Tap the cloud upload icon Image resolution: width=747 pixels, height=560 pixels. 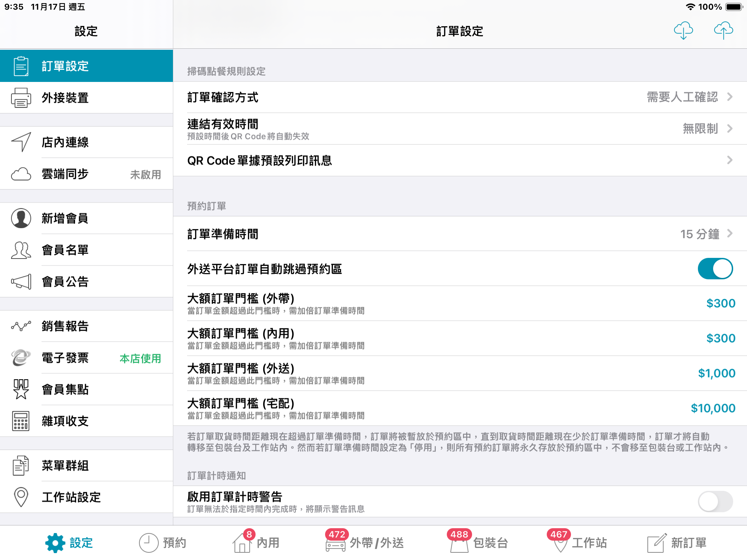point(723,30)
